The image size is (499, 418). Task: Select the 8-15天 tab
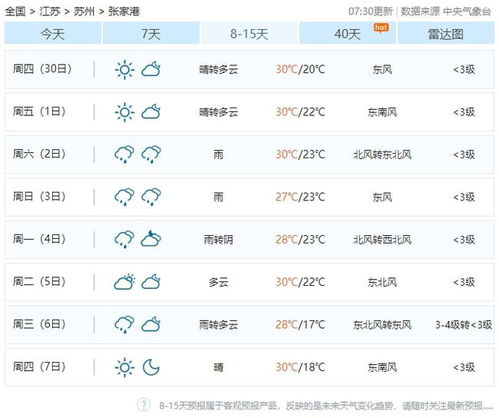249,33
